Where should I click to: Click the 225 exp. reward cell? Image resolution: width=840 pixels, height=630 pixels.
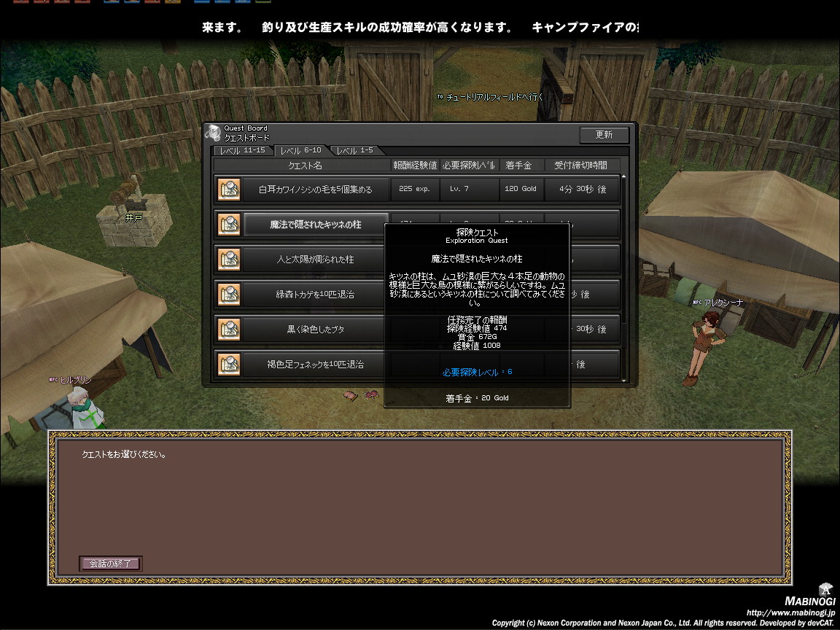click(415, 189)
